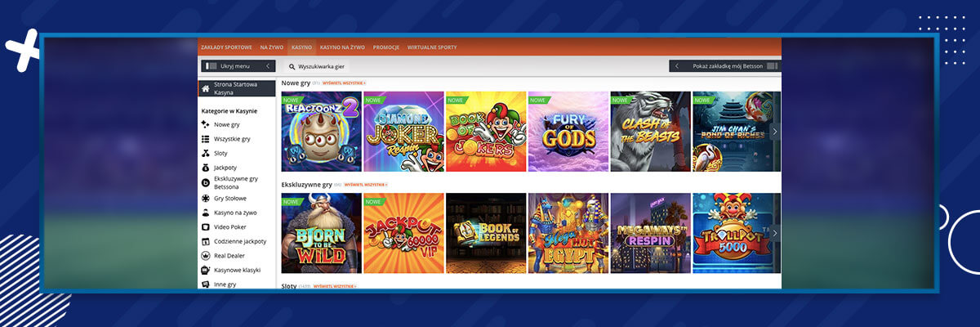Click the sparkle icon next to Nowe gry
Viewport: 980px width, 327px height.
[x=206, y=124]
